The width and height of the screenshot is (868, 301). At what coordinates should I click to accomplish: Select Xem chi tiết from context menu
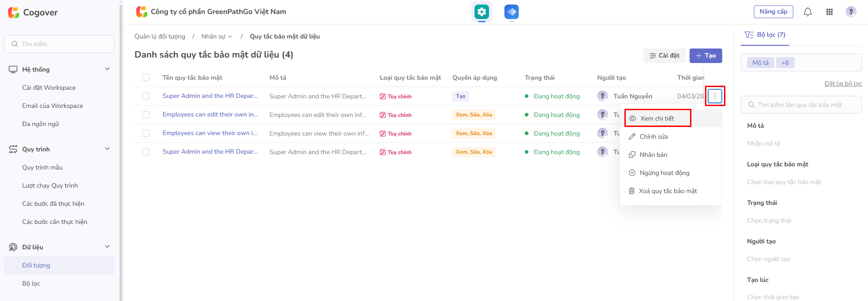(671, 118)
